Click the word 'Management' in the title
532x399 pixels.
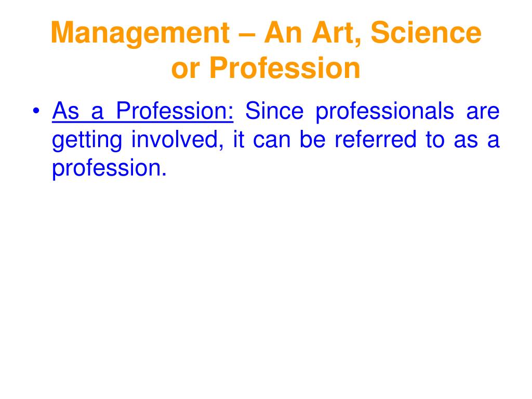tap(140, 34)
